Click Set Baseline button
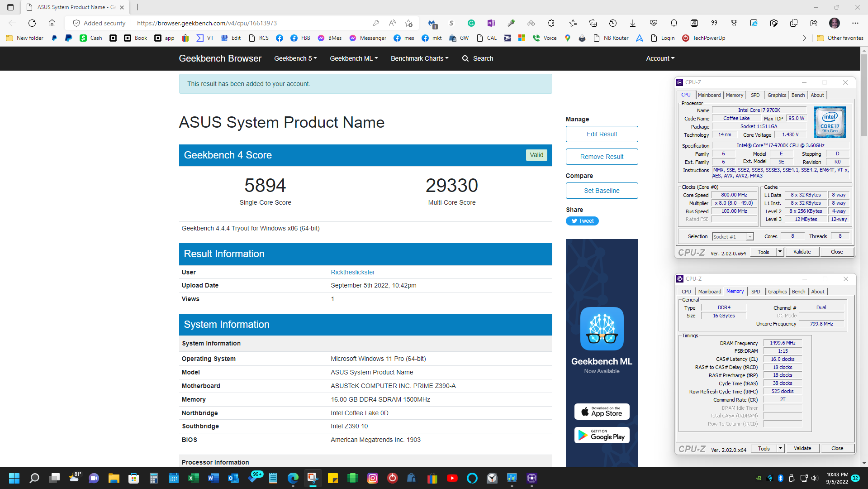 pos(602,191)
